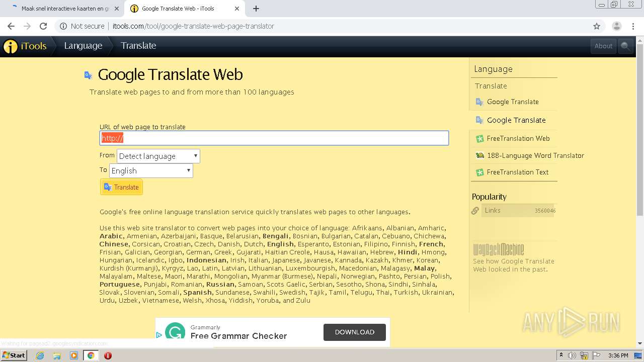Open the From language dropdown
Screen dimensions: 644x362
coord(158,156)
